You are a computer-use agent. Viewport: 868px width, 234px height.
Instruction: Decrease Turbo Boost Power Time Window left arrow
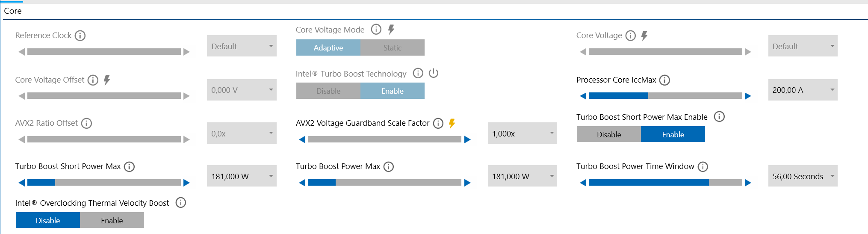pyautogui.click(x=583, y=183)
